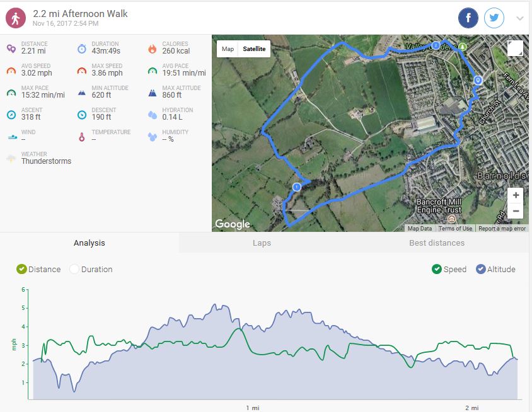The width and height of the screenshot is (532, 412).
Task: Zoom in on the map
Action: point(516,195)
